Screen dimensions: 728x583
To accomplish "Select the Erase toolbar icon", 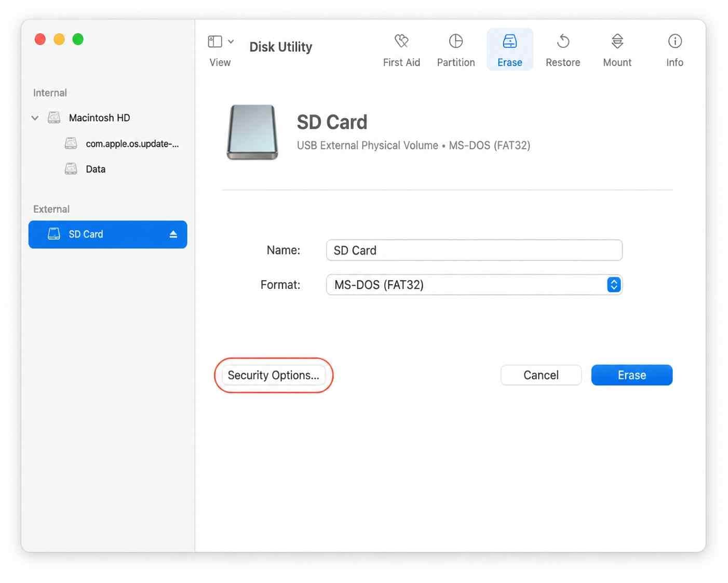I will tap(509, 50).
